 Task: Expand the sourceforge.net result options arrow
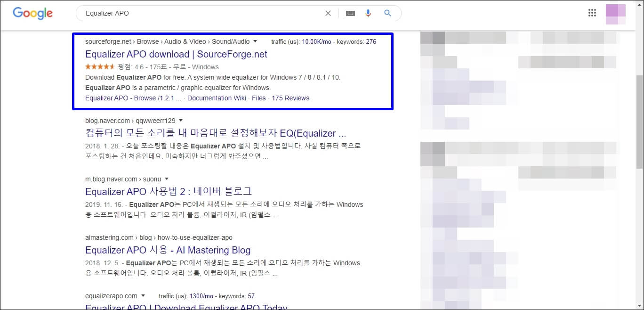(255, 41)
